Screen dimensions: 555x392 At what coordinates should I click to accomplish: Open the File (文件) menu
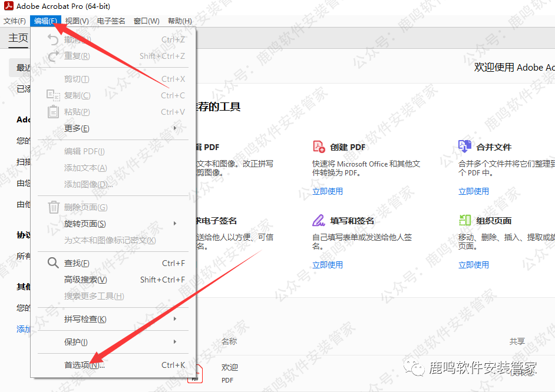(x=15, y=21)
